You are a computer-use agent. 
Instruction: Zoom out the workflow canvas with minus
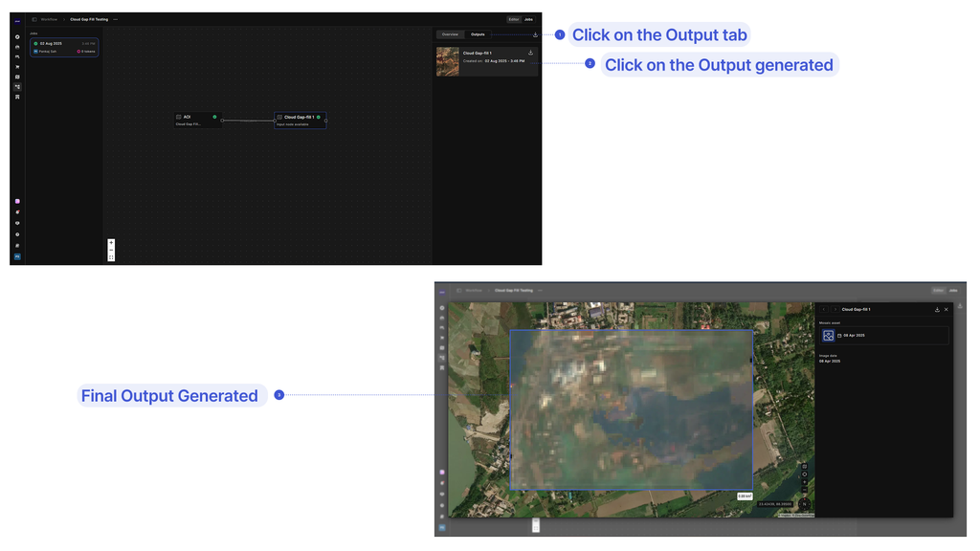pos(111,250)
